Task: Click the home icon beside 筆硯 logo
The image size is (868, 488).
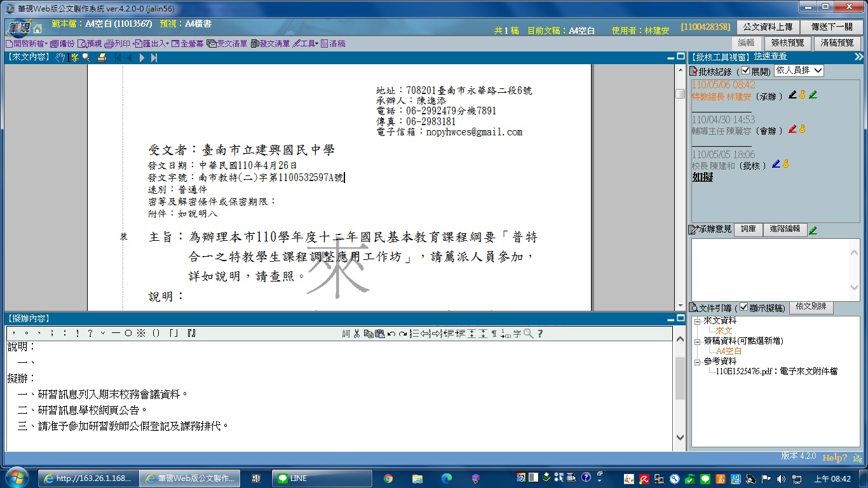Action: click(x=37, y=28)
